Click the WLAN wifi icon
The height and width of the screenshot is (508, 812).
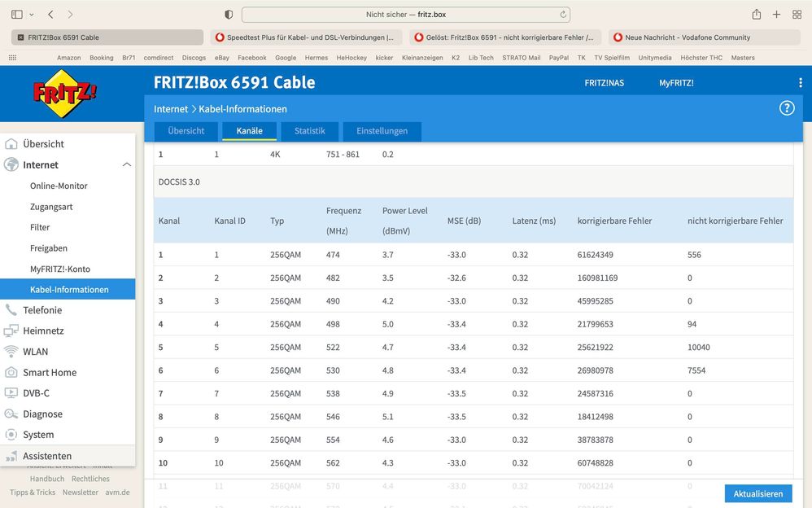(11, 352)
